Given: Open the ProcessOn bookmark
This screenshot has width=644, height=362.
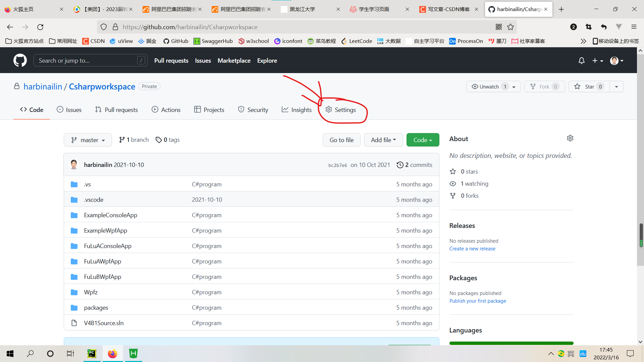Looking at the screenshot, I should click(x=466, y=41).
